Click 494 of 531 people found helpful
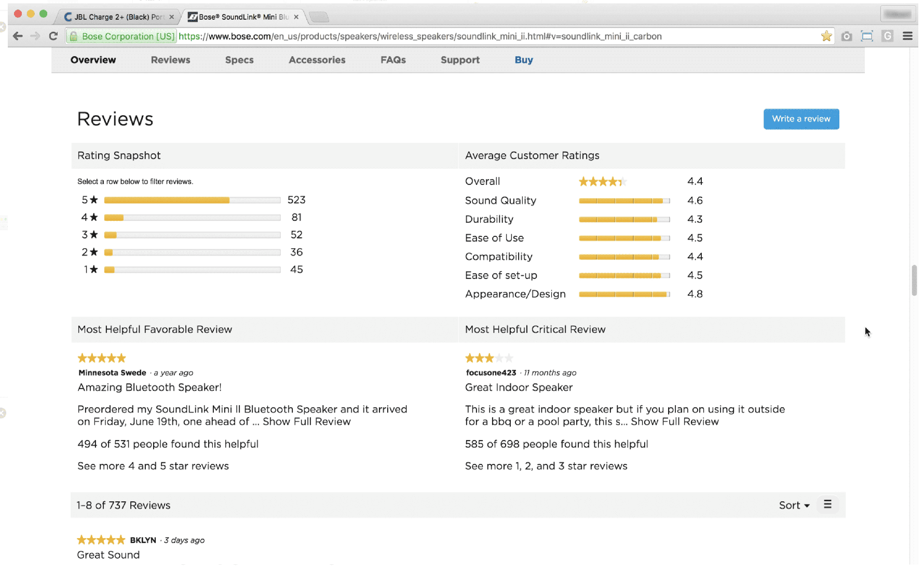Image resolution: width=924 pixels, height=573 pixels. (x=168, y=444)
